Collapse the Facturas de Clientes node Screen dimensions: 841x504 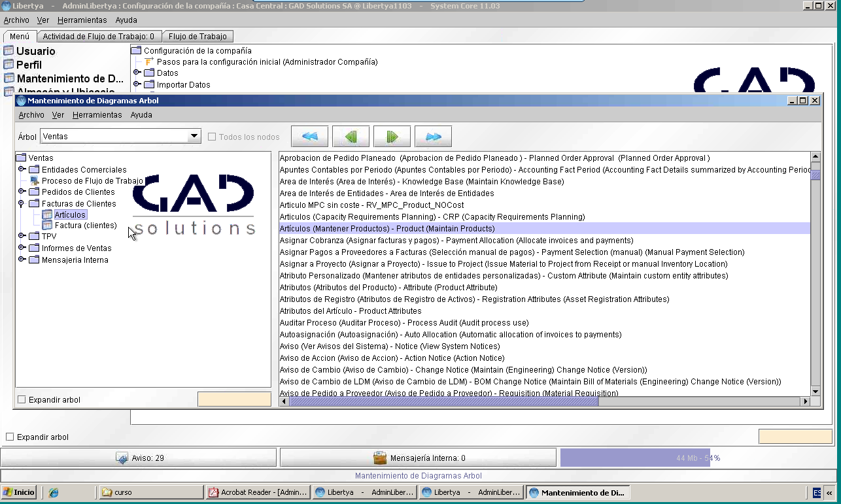tap(22, 203)
